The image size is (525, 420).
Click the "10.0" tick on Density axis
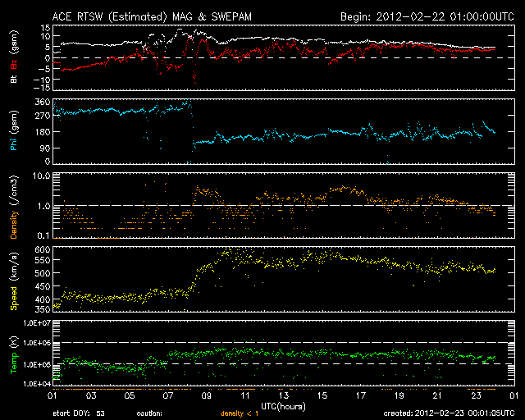[42, 176]
